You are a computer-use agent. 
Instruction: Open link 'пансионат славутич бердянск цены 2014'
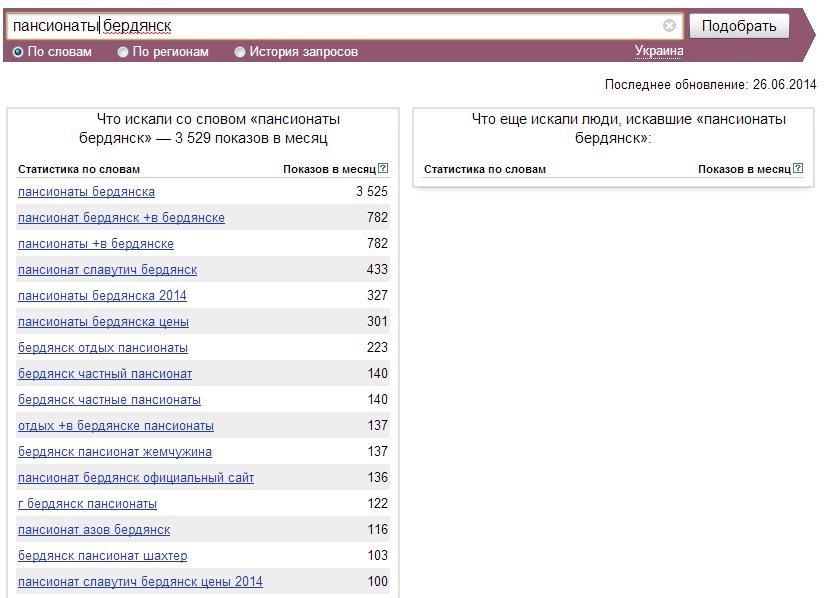[x=140, y=582]
